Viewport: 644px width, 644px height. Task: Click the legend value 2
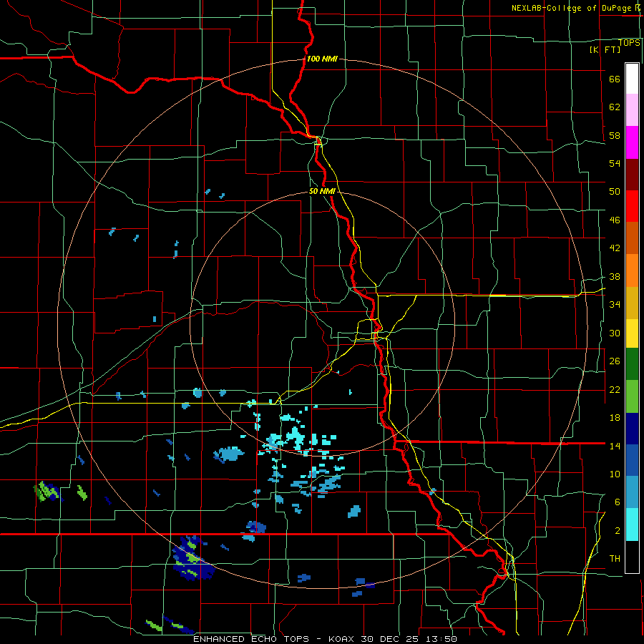(618, 531)
